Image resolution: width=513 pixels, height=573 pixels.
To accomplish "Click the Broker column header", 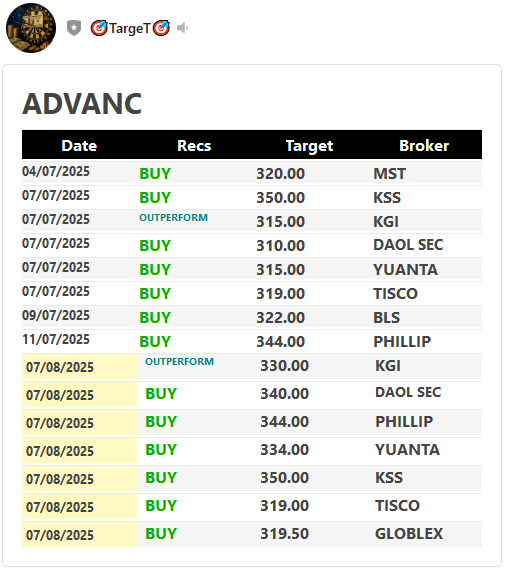I will tap(424, 145).
